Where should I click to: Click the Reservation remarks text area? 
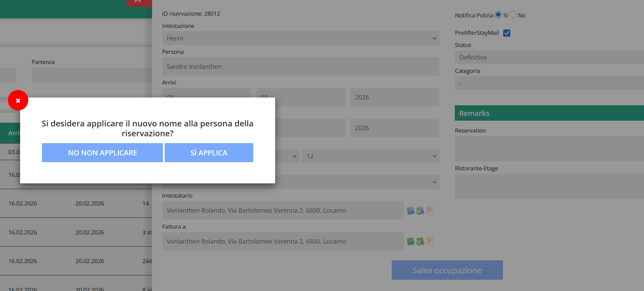coord(549,149)
